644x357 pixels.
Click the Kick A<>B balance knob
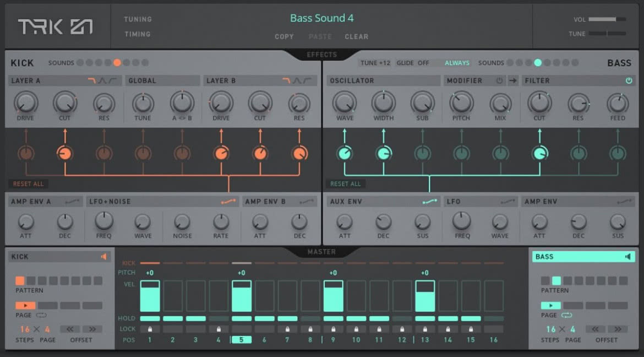coord(182,103)
